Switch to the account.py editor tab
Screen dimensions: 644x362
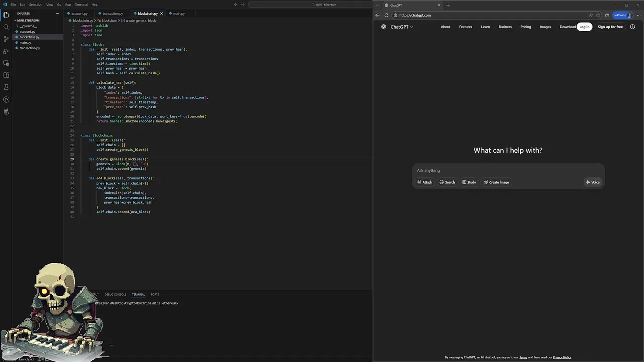(79, 14)
